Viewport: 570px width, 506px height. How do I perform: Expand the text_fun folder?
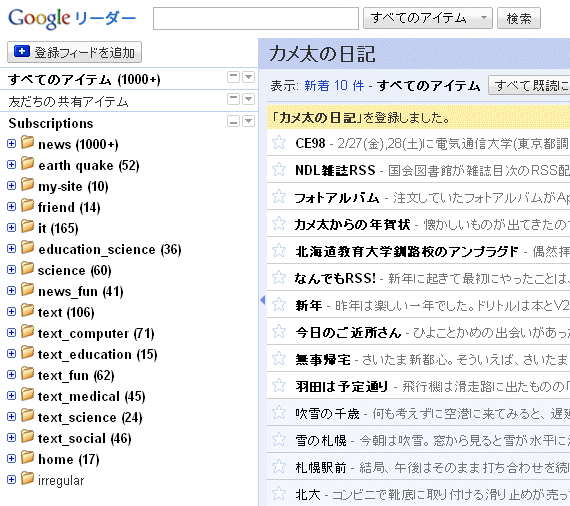[12, 374]
